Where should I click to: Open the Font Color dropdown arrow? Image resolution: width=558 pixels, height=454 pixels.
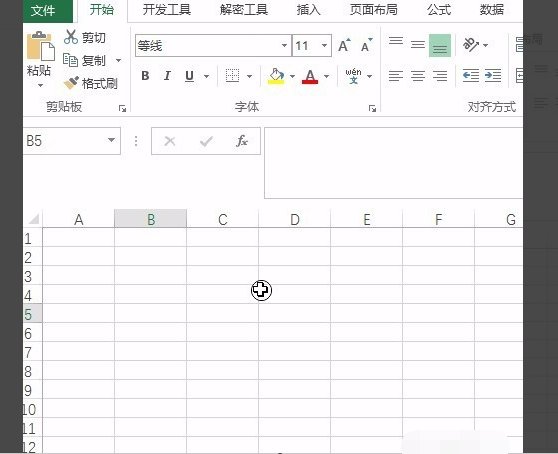click(326, 76)
